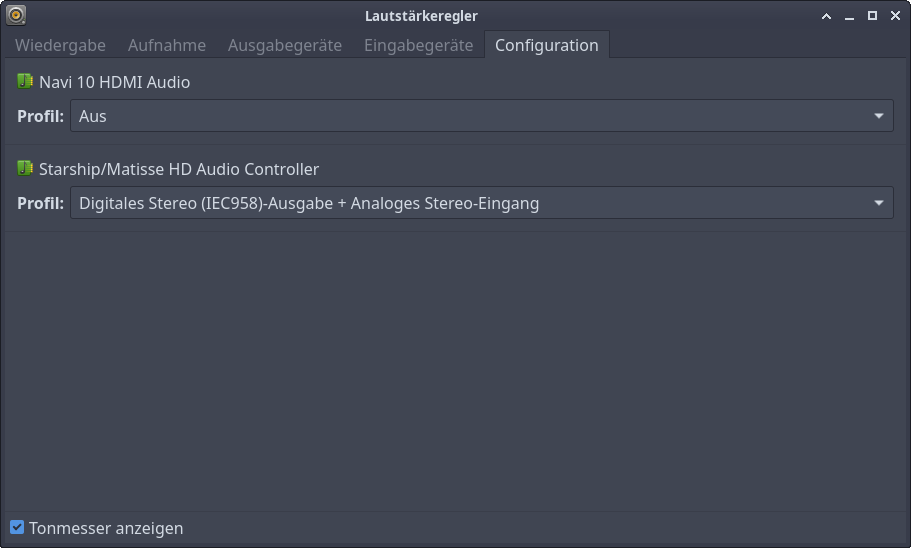Viewport: 911px width, 548px height.
Task: Roll up the window with the title bar up-arrow button
Action: point(827,16)
